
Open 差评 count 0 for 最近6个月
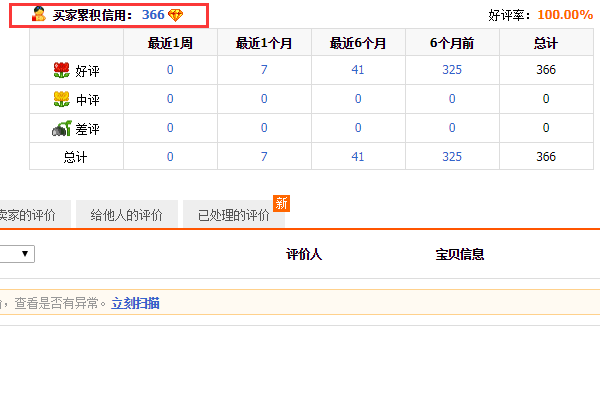(x=358, y=127)
